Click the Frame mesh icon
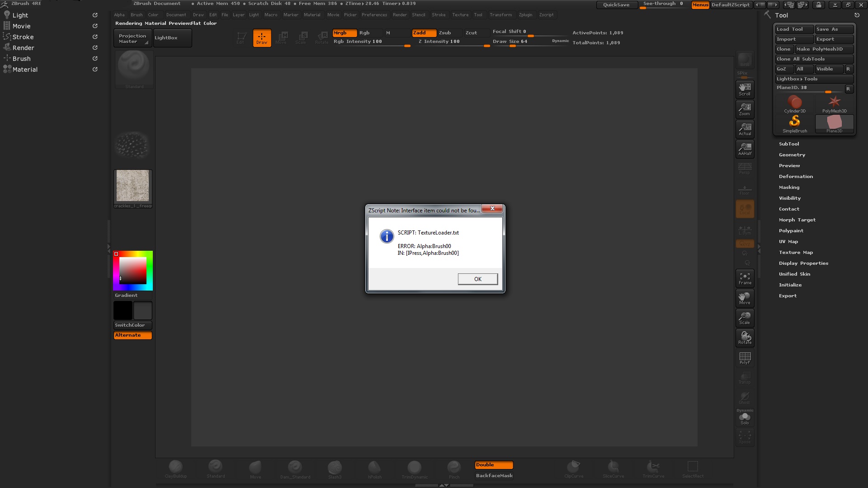 pos(745,278)
